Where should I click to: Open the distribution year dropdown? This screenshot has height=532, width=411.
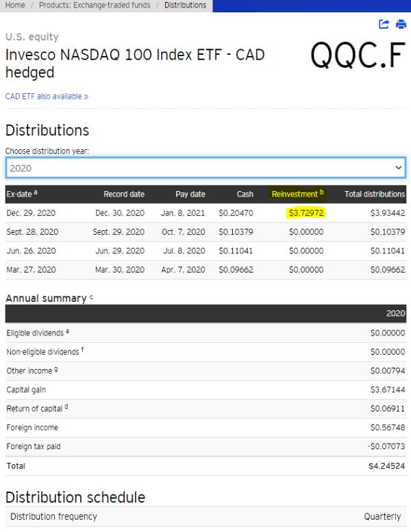205,168
